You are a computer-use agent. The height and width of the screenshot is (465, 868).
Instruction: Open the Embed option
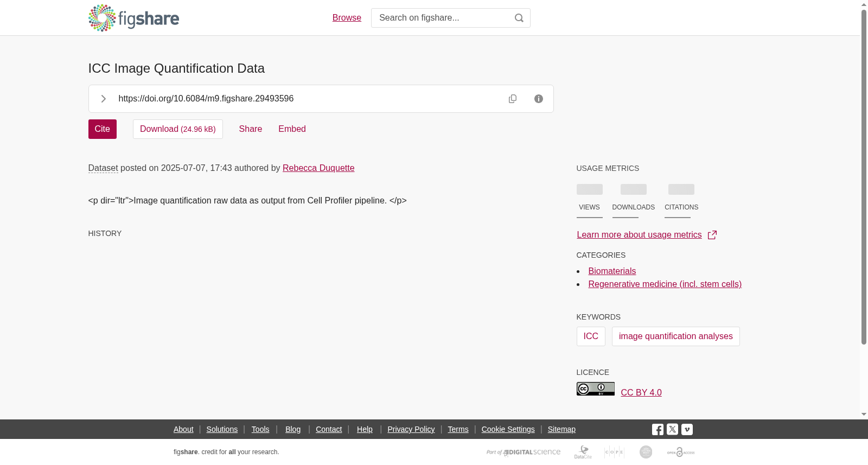tap(292, 129)
